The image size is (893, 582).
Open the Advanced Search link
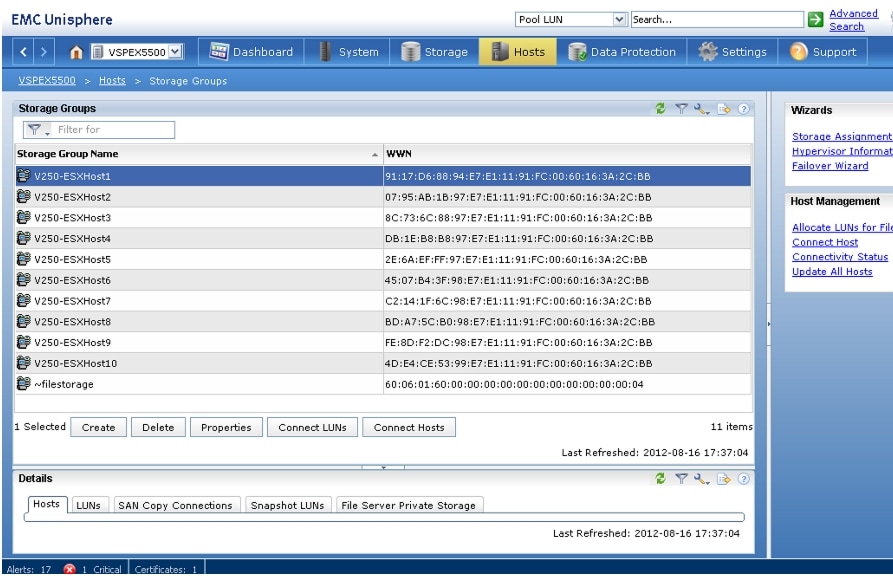click(853, 20)
